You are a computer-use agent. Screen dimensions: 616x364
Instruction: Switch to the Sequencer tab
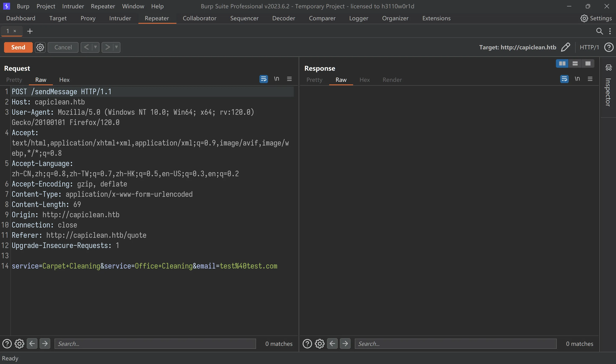tap(244, 18)
